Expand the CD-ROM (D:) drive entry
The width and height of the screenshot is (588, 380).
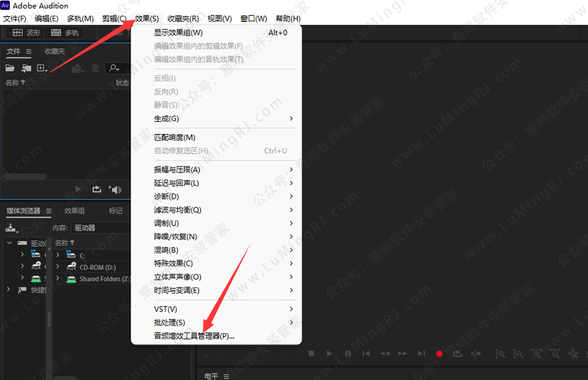click(59, 267)
